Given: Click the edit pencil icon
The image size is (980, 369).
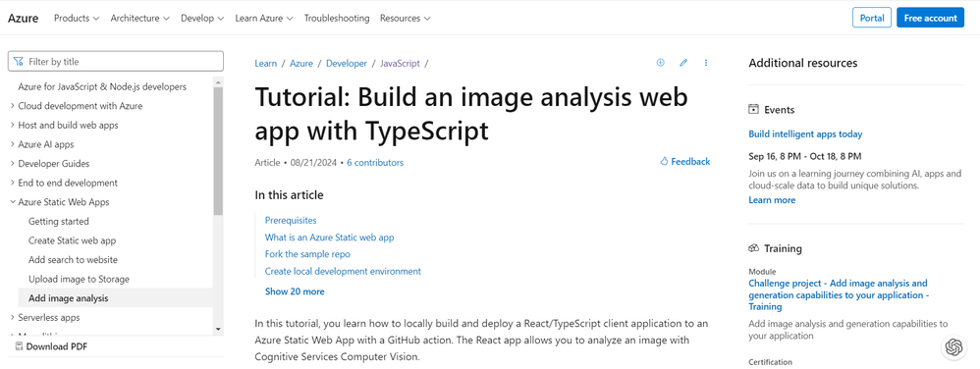Looking at the screenshot, I should 683,63.
